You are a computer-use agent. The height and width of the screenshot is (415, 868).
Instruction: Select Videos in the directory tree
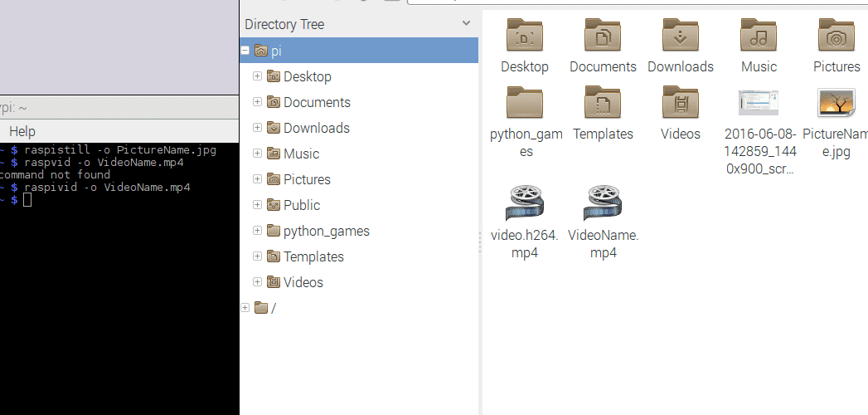pyautogui.click(x=303, y=282)
